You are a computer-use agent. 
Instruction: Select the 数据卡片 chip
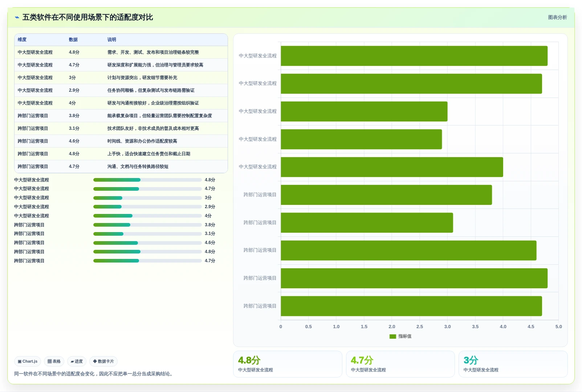pos(103,361)
